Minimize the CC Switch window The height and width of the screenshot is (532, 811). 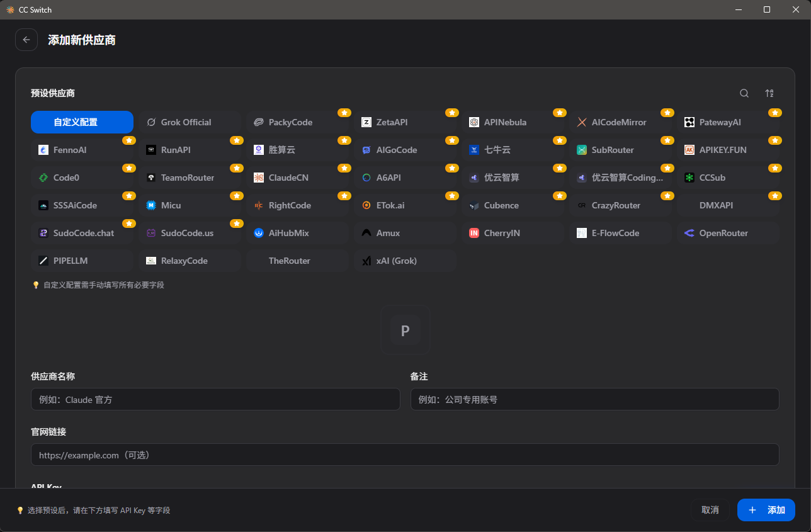738,9
